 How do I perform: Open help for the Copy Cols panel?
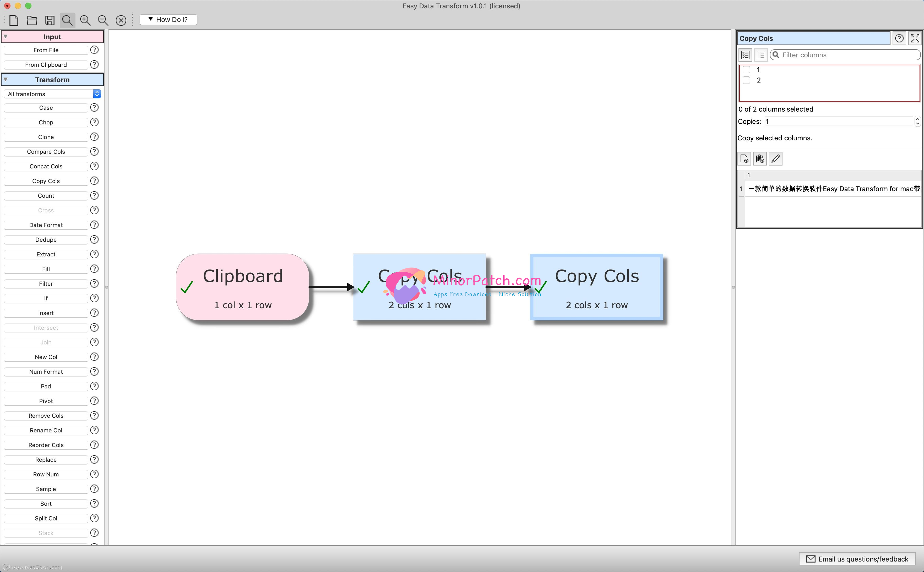click(x=899, y=38)
